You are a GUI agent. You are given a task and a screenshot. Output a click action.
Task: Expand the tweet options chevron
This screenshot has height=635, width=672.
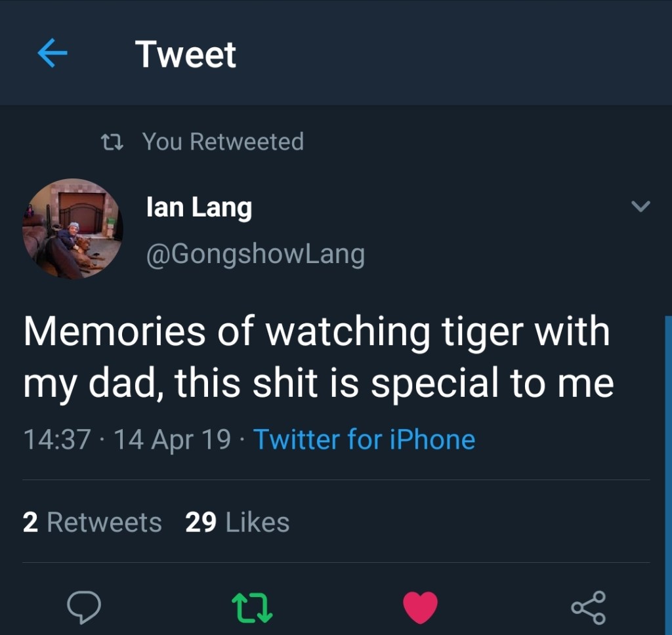[x=640, y=207]
